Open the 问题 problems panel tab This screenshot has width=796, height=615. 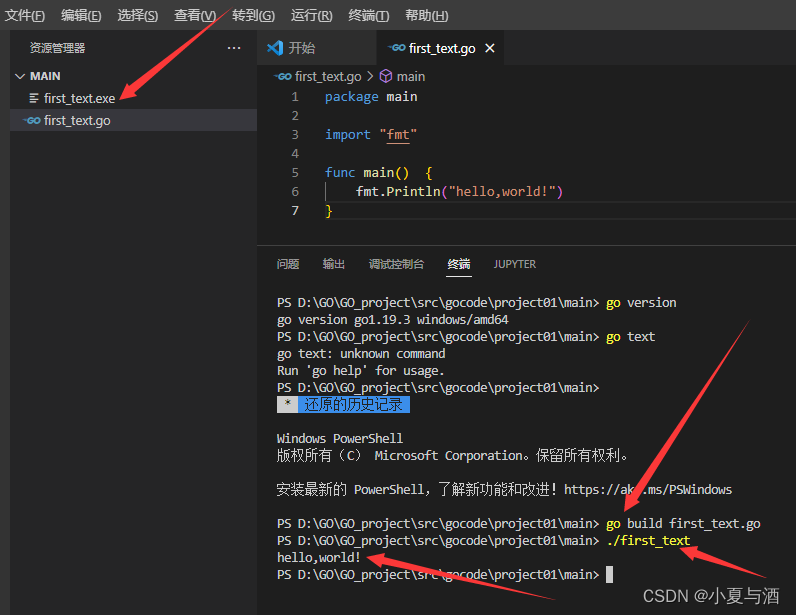(288, 264)
